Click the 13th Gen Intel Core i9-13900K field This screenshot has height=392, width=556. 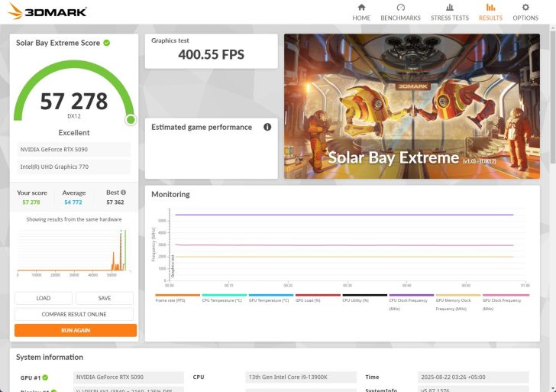pos(301,377)
